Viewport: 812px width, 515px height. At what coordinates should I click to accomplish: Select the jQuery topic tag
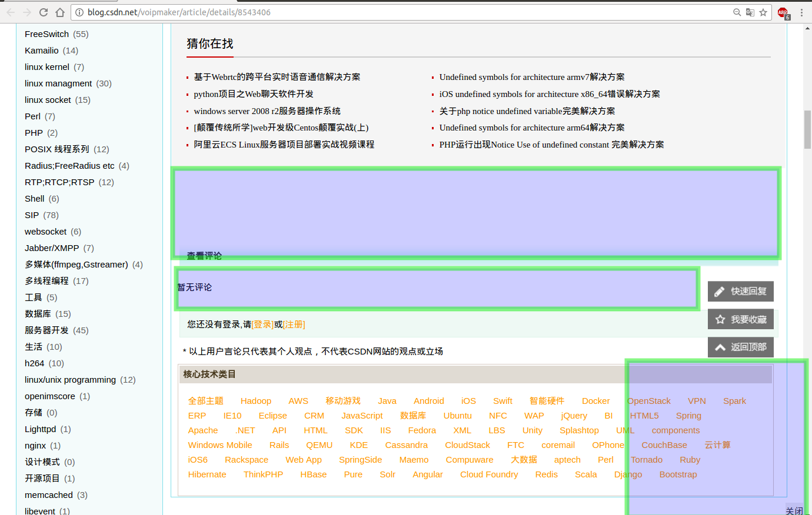[574, 416]
